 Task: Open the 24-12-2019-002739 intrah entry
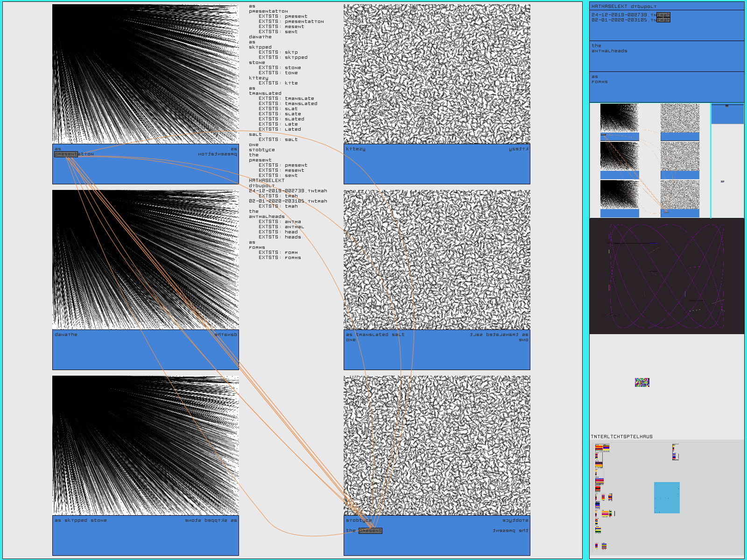point(630,15)
